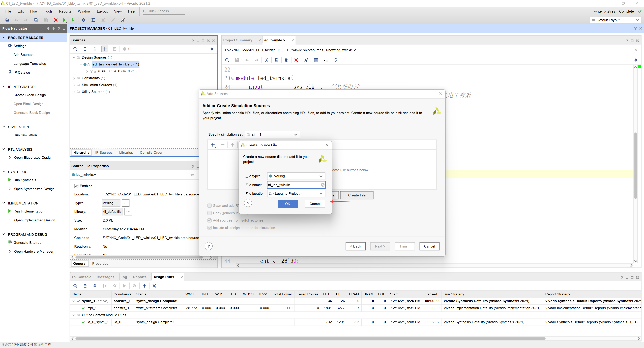Click the Open Project icon in main toolbar
644x348 pixels.
(7, 20)
